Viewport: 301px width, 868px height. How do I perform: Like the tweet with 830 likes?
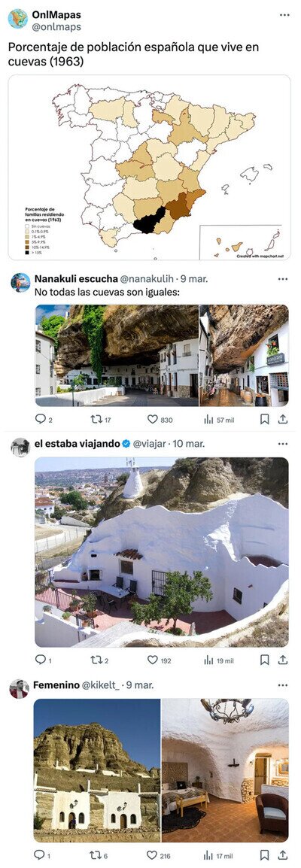pos(160,420)
